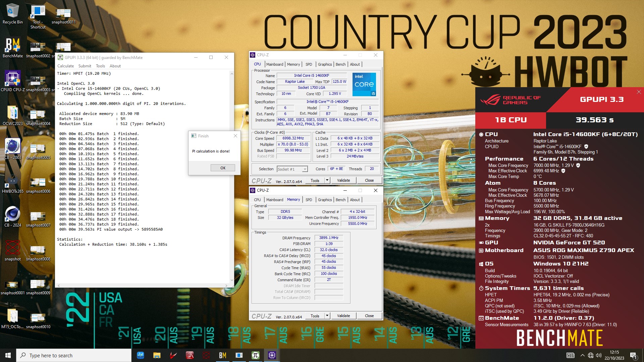Launch the BenchMate desktop shortcut
This screenshot has height=362, width=644.
(13, 48)
